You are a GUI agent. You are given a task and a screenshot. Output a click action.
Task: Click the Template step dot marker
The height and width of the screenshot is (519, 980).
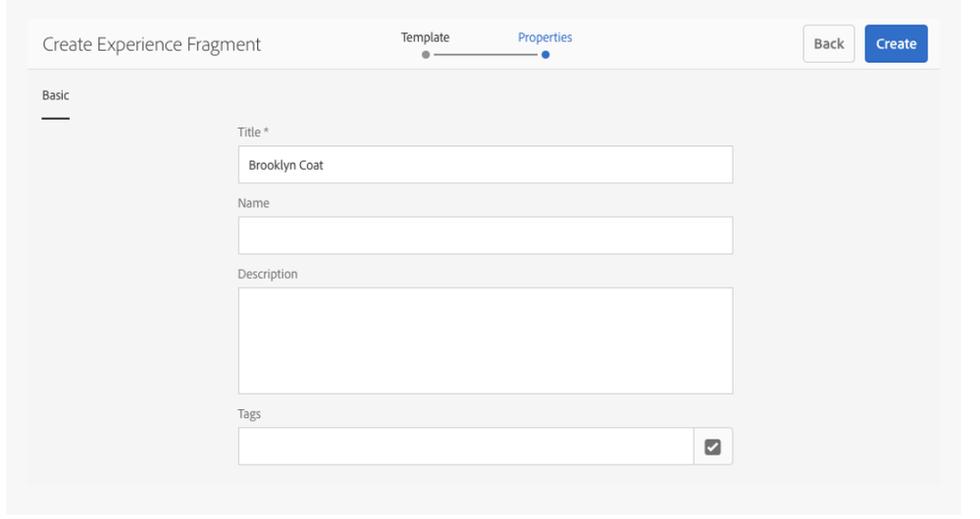point(426,55)
